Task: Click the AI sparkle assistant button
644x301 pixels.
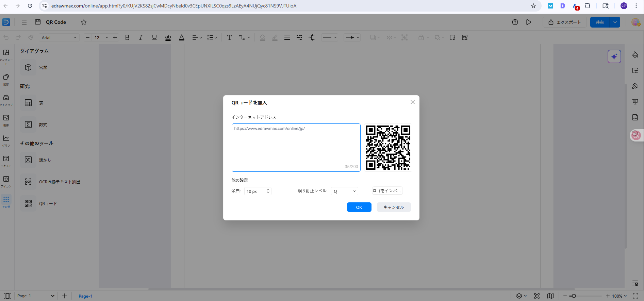Action: [614, 56]
